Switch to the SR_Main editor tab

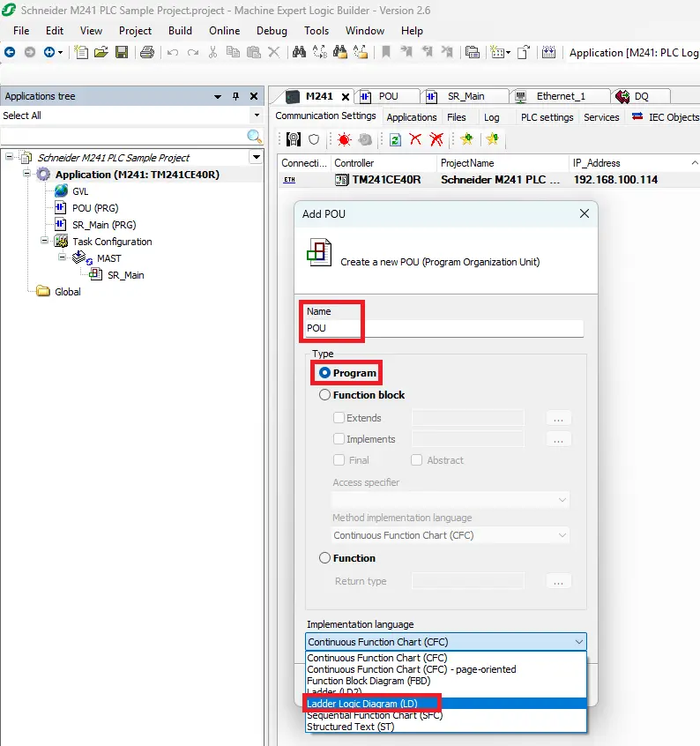(x=465, y=96)
